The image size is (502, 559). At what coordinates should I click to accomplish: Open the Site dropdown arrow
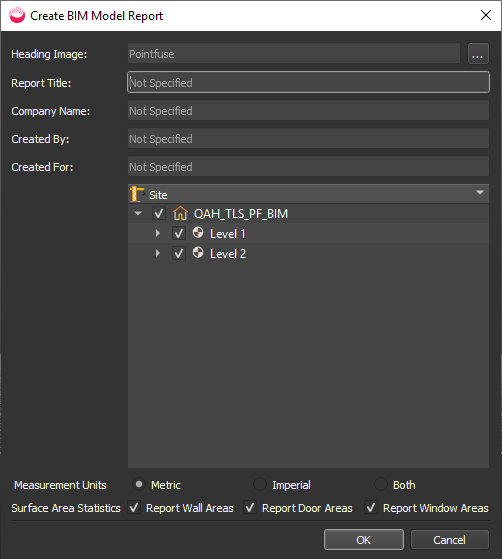point(480,193)
